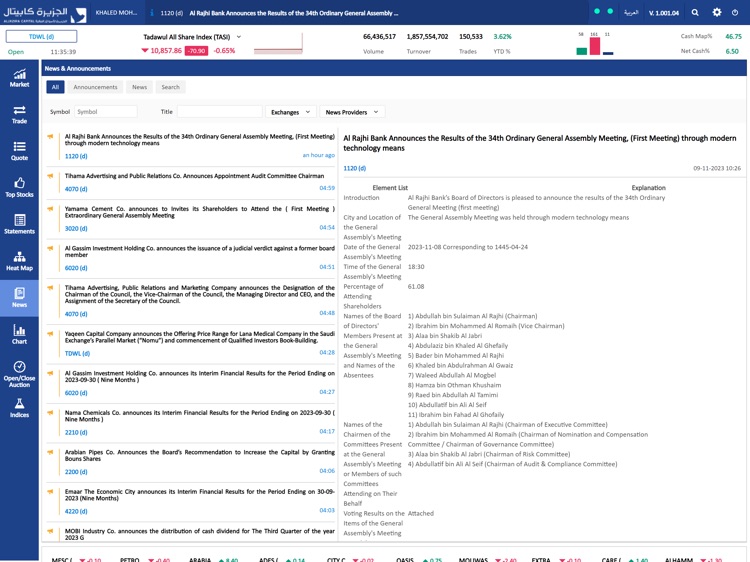Open Tihama Designation of Chairman announcement
Viewport: 750px width, 562px height.
point(199,294)
